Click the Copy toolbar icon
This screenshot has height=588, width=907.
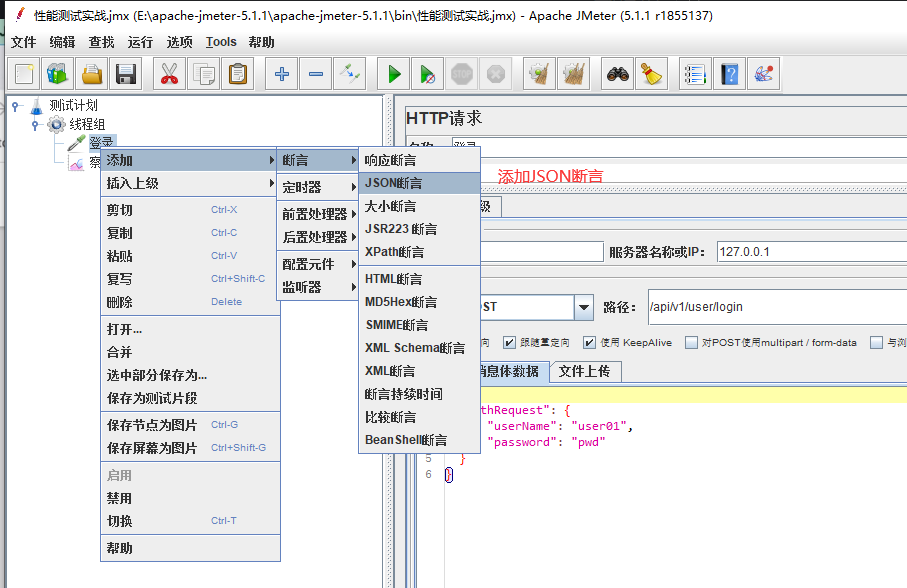[x=204, y=74]
